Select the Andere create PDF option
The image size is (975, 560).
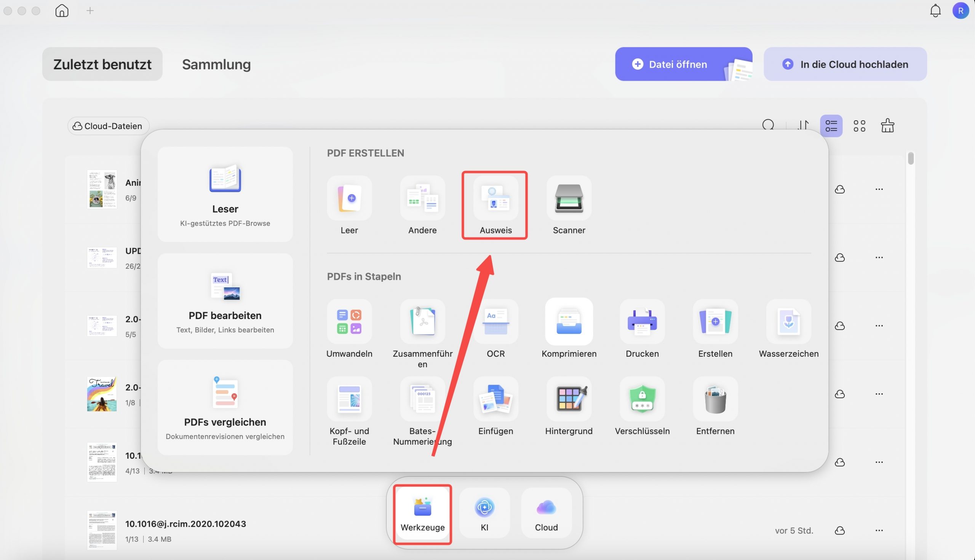[x=422, y=198]
